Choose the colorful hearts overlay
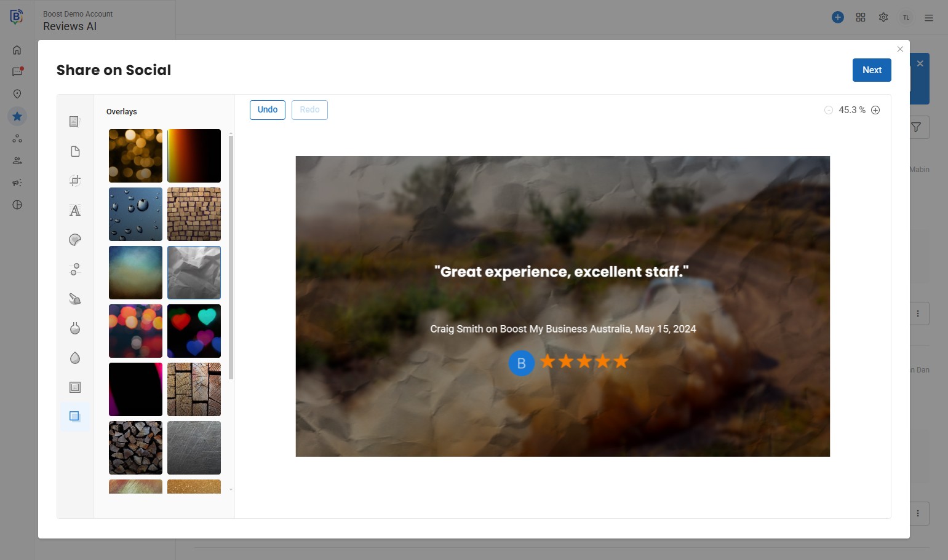This screenshot has height=560, width=948. [x=194, y=331]
